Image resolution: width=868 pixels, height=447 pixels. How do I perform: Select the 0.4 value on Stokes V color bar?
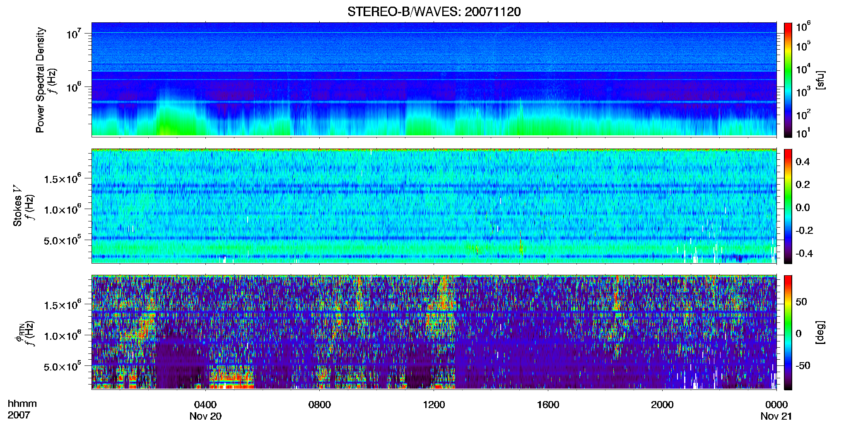coord(803,162)
